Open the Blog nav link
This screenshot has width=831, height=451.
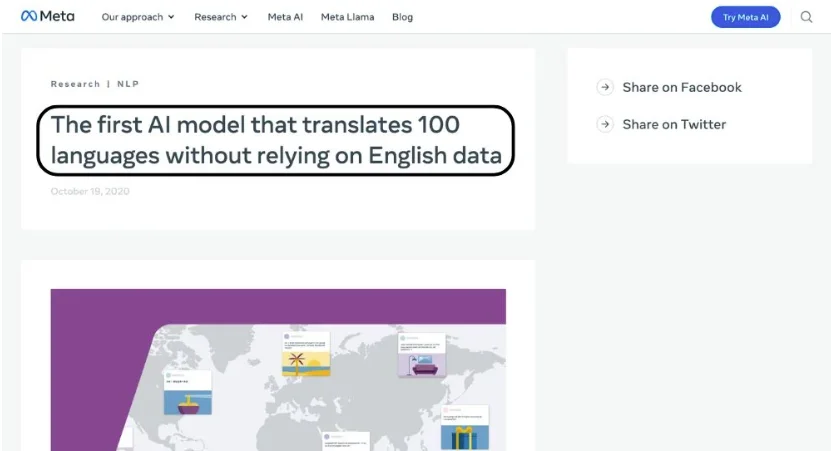pos(402,17)
